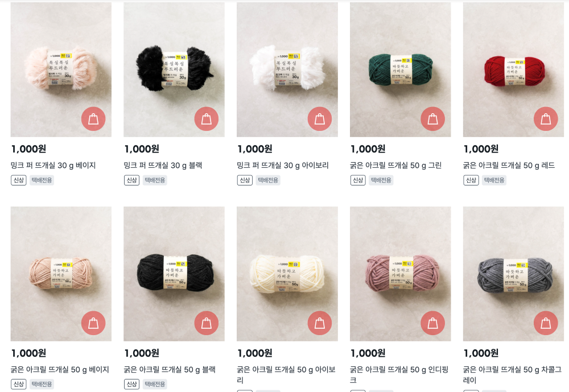Open 밍크 퍼 뜨개실 30 g 베이지 link

pos(53,166)
